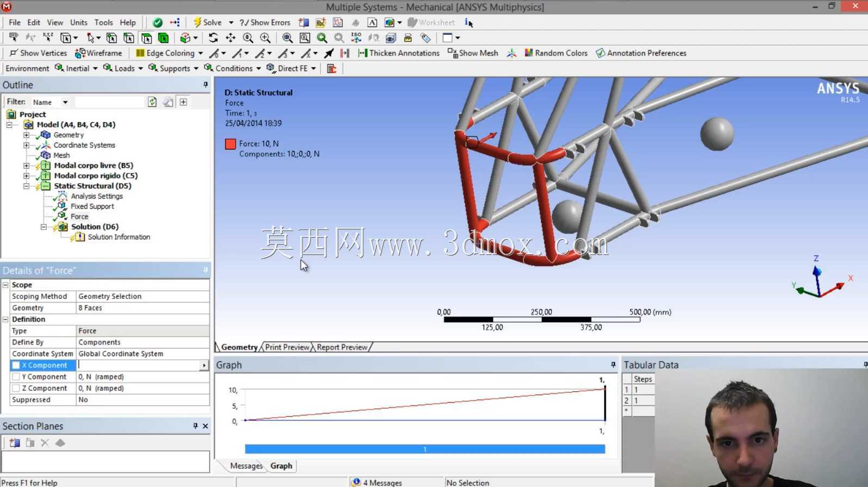
Task: Collapse the Scope section in Details
Action: click(x=5, y=285)
